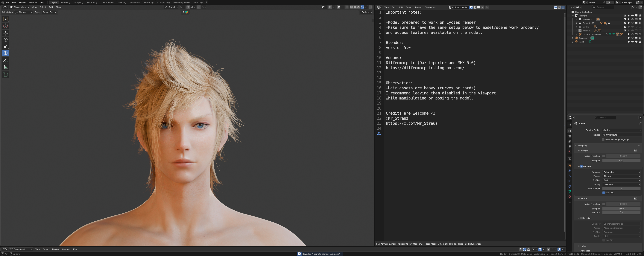Open the viewport Denoiser dropdown
644x256 pixels.
[x=622, y=172]
